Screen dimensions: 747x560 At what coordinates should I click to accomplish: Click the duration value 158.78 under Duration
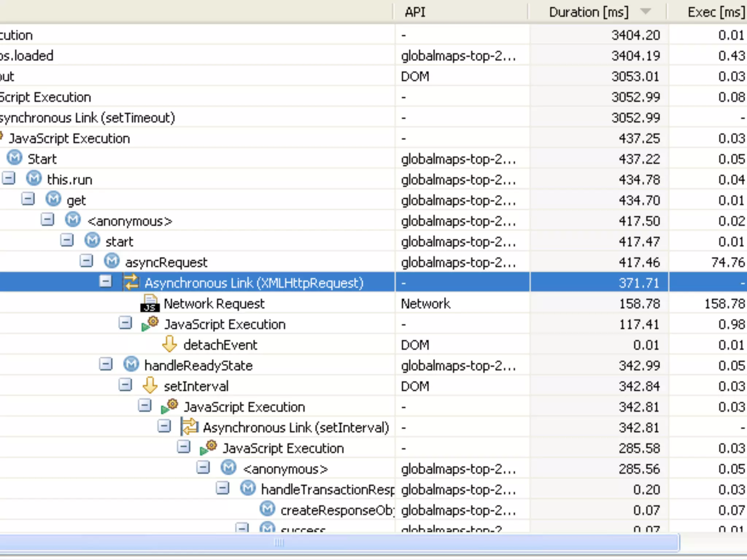tap(639, 304)
